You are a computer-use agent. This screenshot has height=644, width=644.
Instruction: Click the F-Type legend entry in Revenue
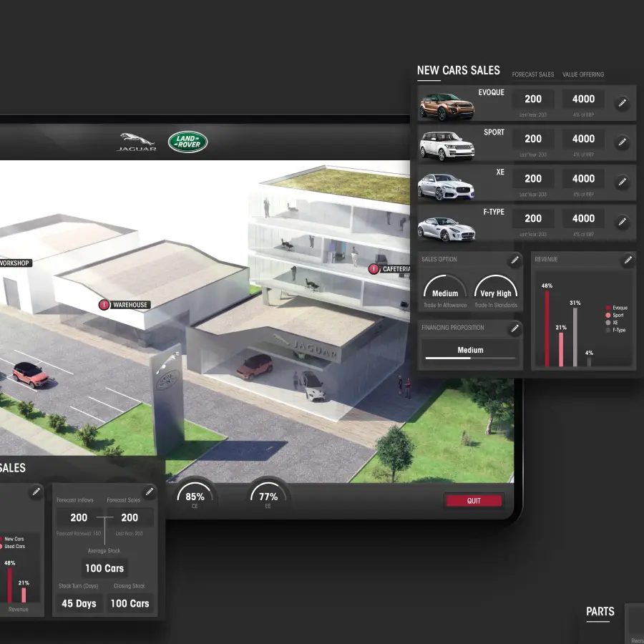615,330
